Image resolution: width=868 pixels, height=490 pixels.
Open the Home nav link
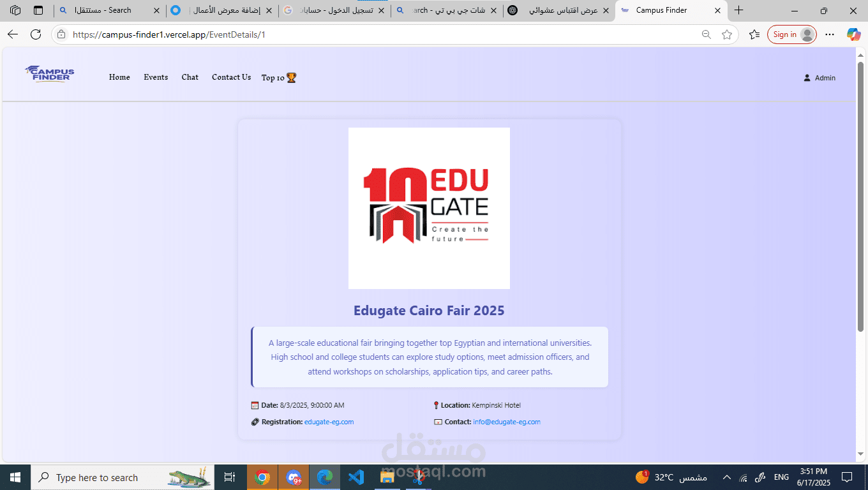(119, 77)
